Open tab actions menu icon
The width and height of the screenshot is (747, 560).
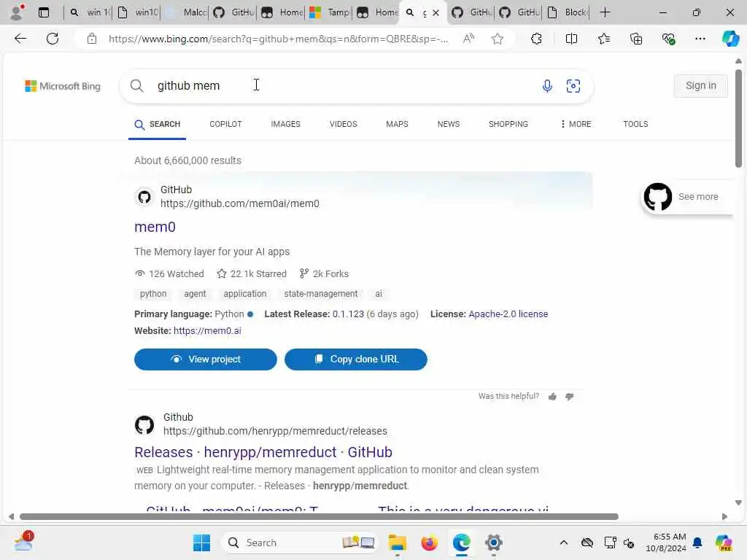43,12
